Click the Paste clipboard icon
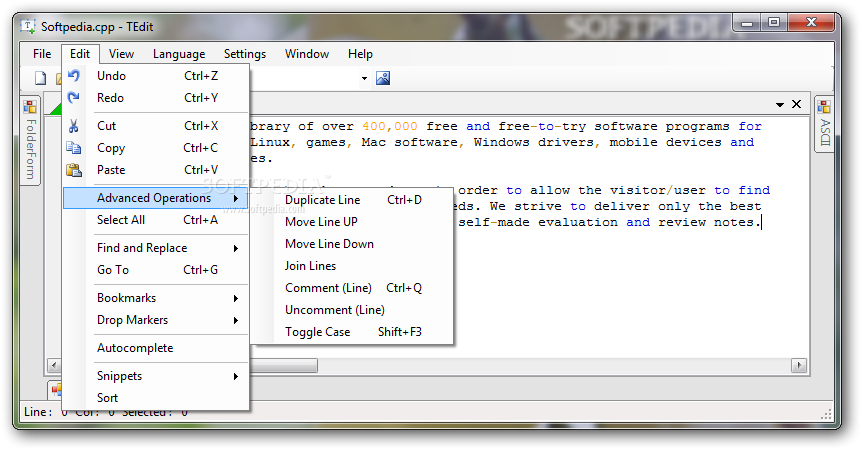 [74, 170]
